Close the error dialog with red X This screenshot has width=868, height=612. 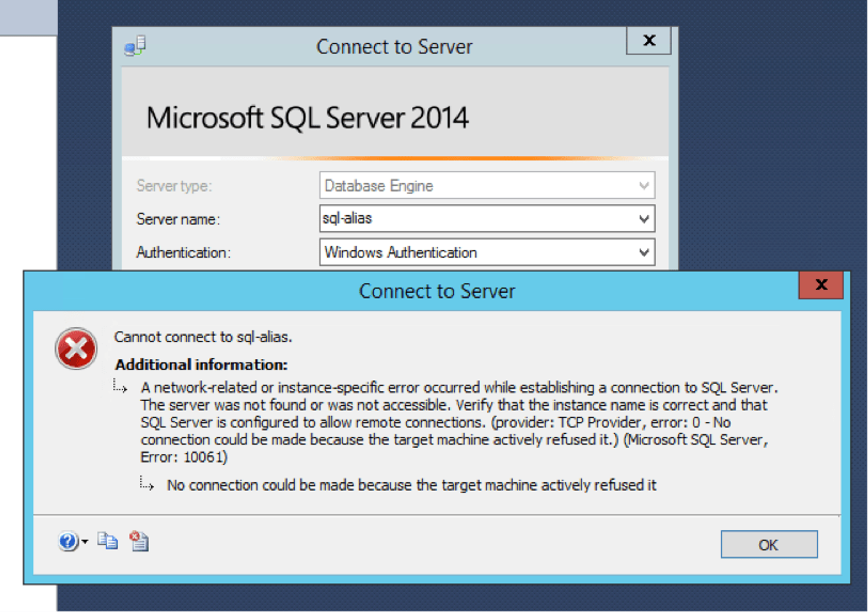coord(821,285)
